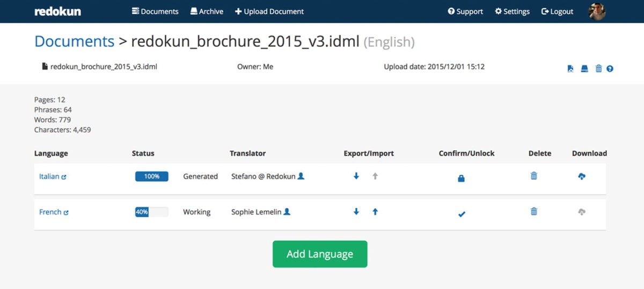Click the Phrases: 64 statistic

tap(53, 110)
